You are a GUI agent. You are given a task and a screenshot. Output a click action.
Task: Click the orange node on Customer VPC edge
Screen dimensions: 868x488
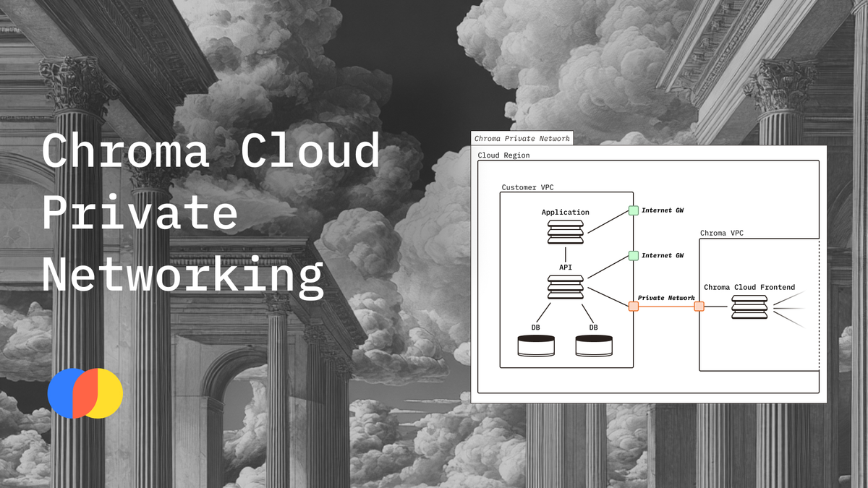pyautogui.click(x=633, y=307)
